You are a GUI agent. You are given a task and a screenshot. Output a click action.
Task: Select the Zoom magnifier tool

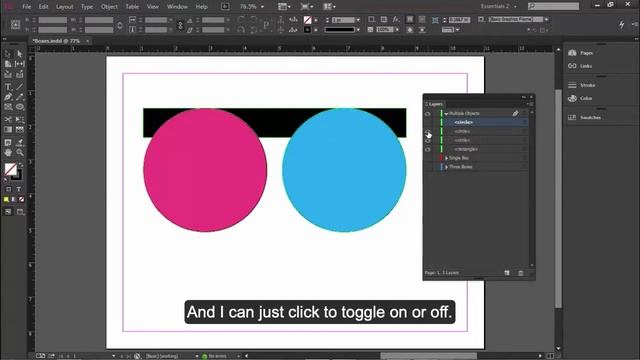click(x=20, y=152)
